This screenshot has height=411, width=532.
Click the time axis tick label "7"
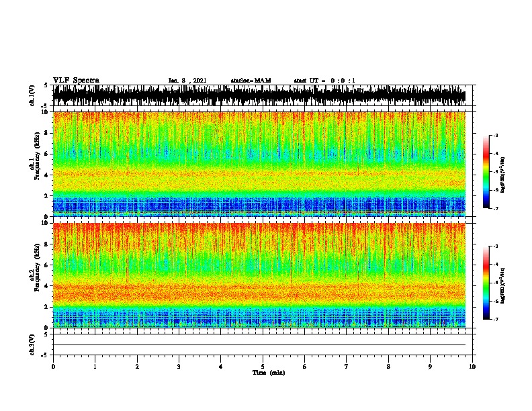tap(347, 366)
